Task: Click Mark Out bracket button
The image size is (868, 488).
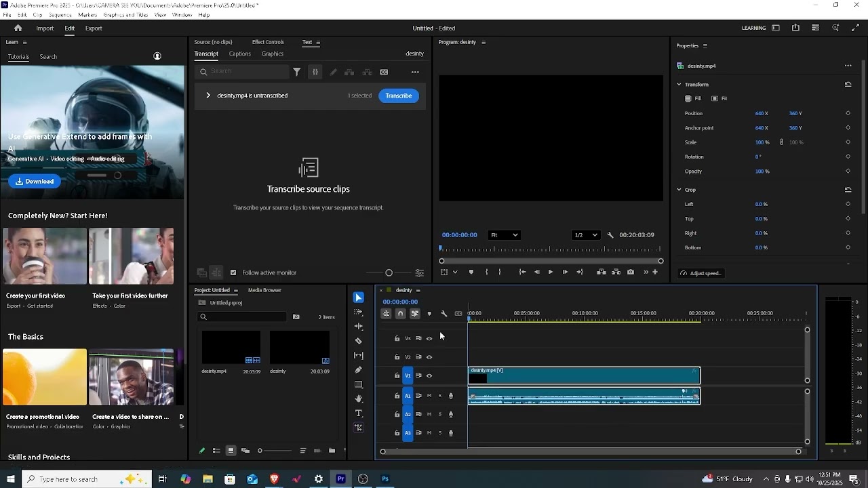Action: (500, 272)
